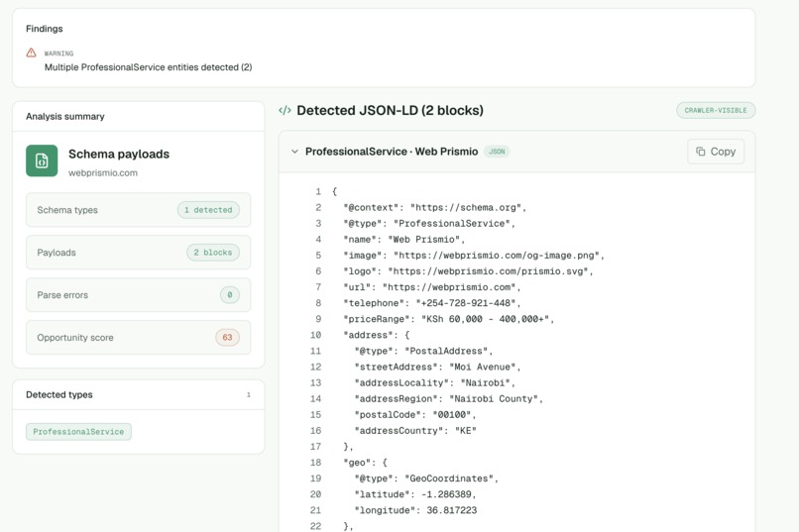Click the addressLocality Nairobi line
Viewport: 799px width, 532px height.
pos(434,382)
